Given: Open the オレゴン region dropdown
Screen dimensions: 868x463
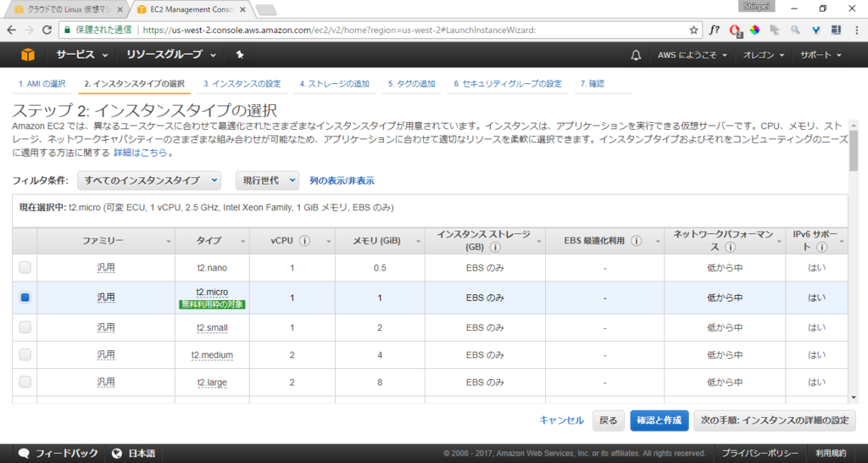Looking at the screenshot, I should (x=764, y=55).
